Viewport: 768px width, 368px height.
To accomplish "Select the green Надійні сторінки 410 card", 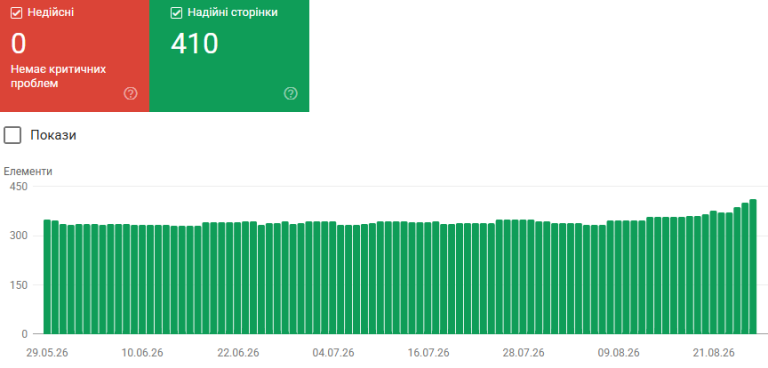I will tap(229, 56).
